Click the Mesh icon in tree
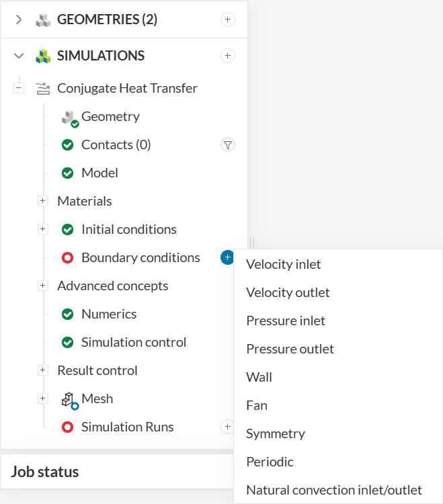Image resolution: width=443 pixels, height=504 pixels. pyautogui.click(x=69, y=399)
